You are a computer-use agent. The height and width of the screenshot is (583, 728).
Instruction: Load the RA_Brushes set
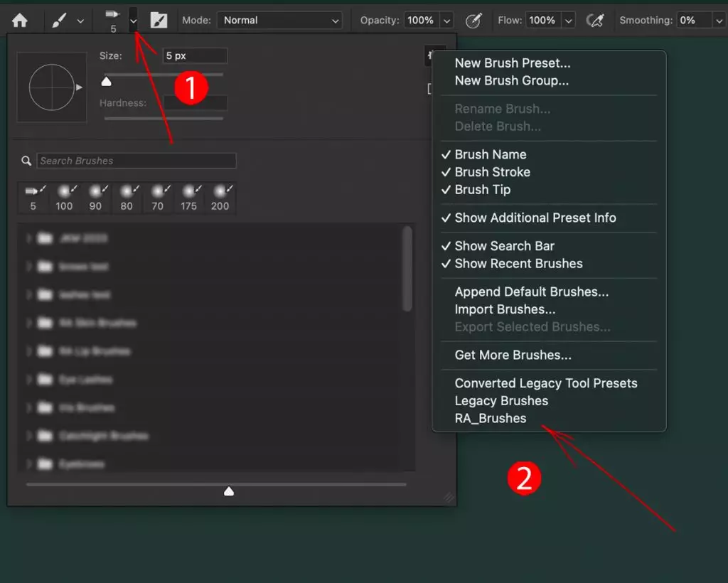[491, 419]
